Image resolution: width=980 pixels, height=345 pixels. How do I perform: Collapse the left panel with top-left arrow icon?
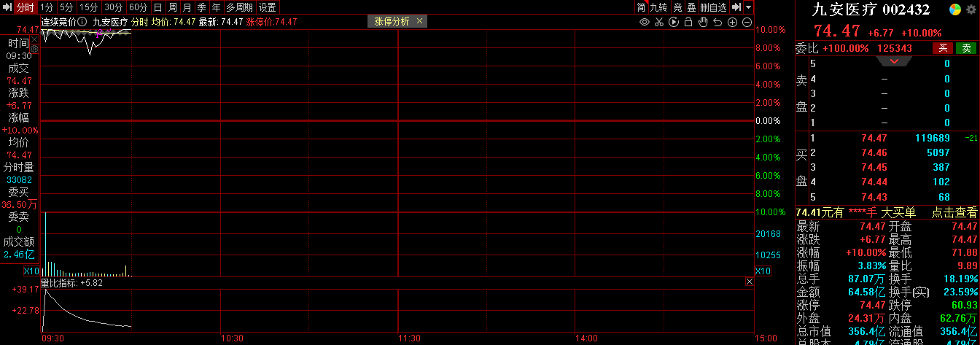tap(7, 7)
